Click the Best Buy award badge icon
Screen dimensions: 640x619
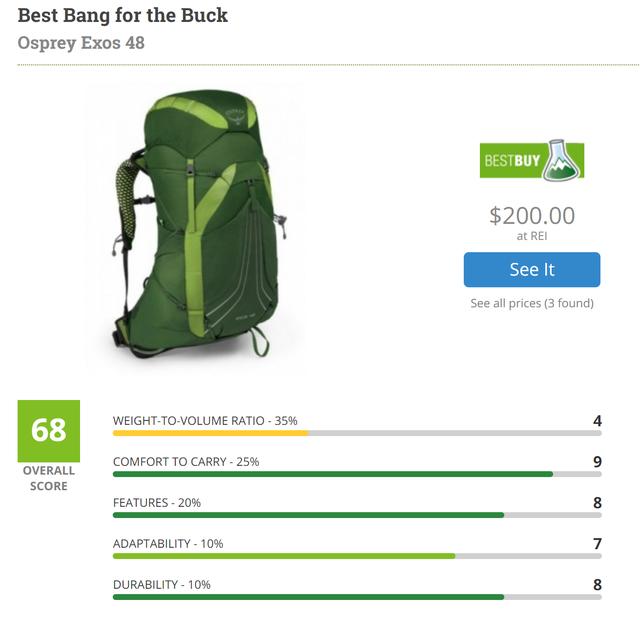pyautogui.click(x=532, y=161)
